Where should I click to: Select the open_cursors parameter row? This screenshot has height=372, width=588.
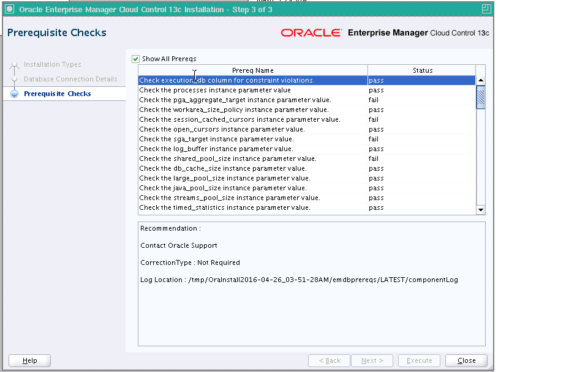coord(307,129)
